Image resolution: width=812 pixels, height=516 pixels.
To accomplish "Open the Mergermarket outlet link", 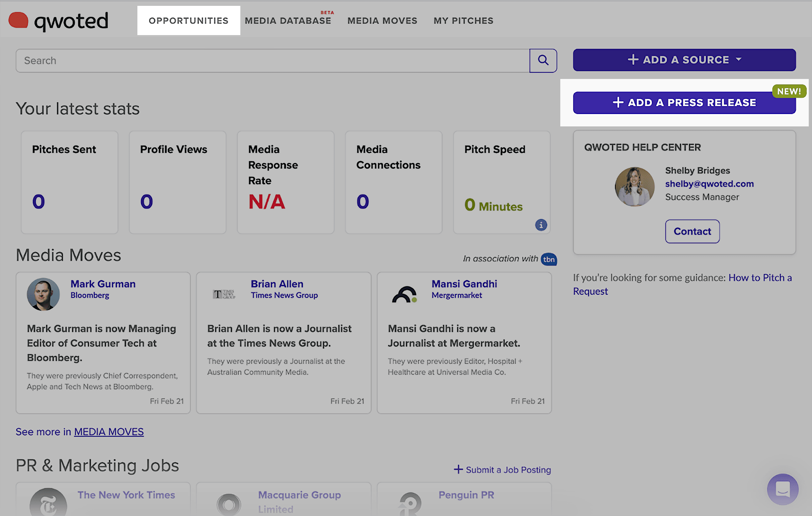I will coord(457,295).
